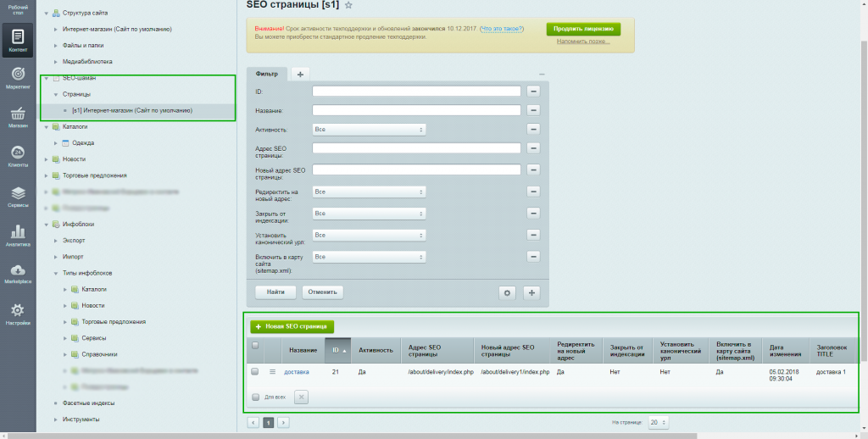Add a new filter tab with plus
The height and width of the screenshot is (439, 868).
click(300, 75)
